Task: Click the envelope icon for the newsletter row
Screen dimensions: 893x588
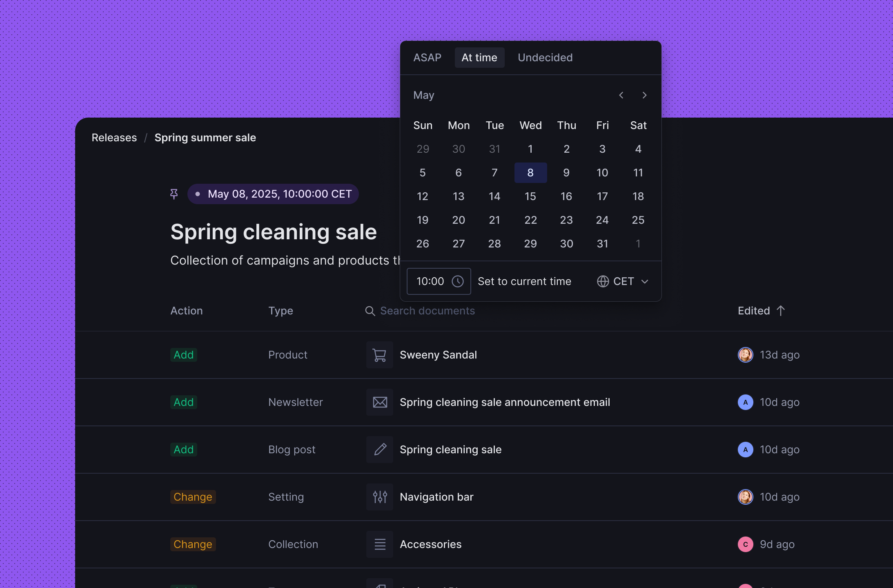Action: click(380, 402)
